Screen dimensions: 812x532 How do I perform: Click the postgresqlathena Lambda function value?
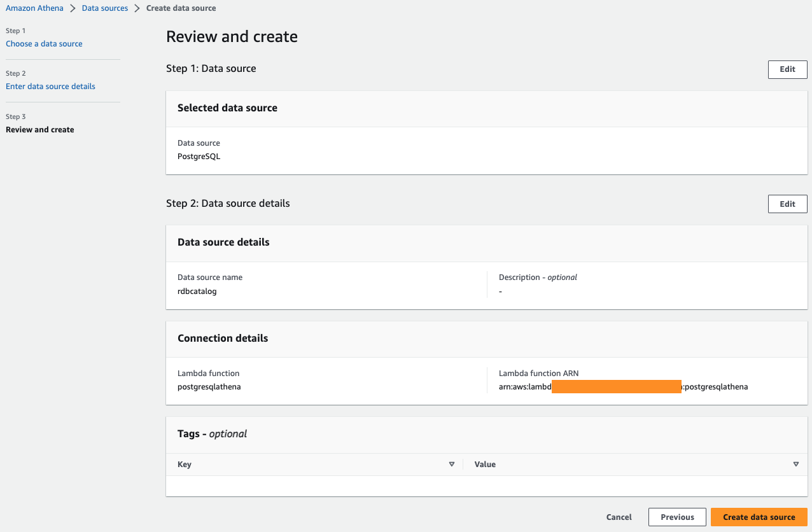[x=209, y=386]
